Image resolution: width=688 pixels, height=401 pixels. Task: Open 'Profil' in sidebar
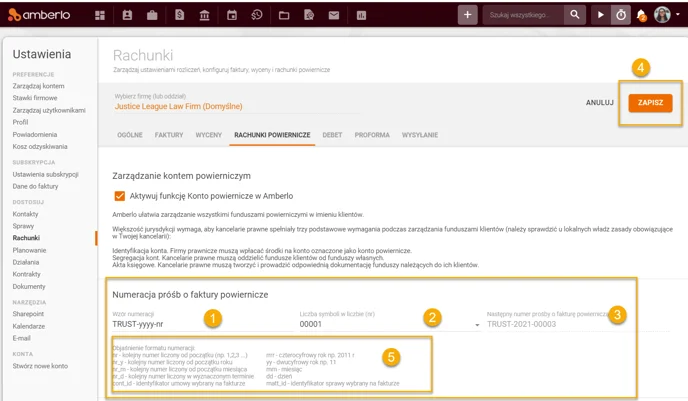click(x=20, y=122)
